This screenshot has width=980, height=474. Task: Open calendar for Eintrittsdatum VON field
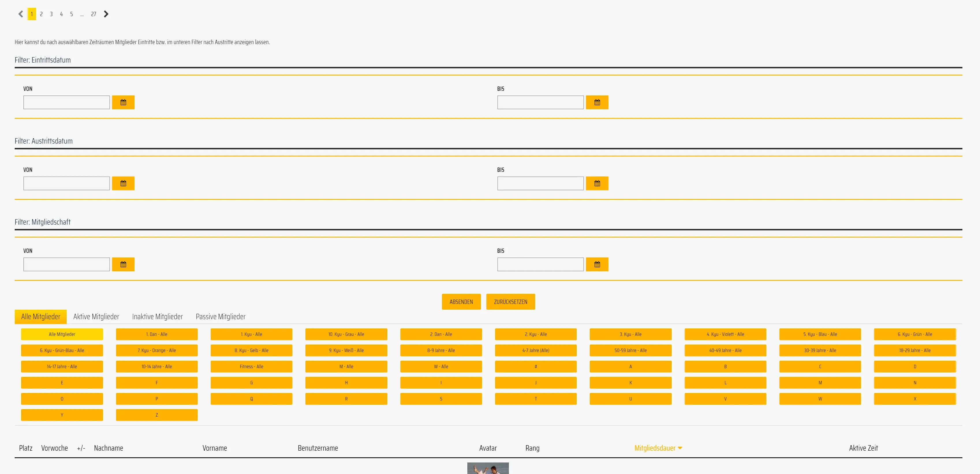(x=123, y=102)
